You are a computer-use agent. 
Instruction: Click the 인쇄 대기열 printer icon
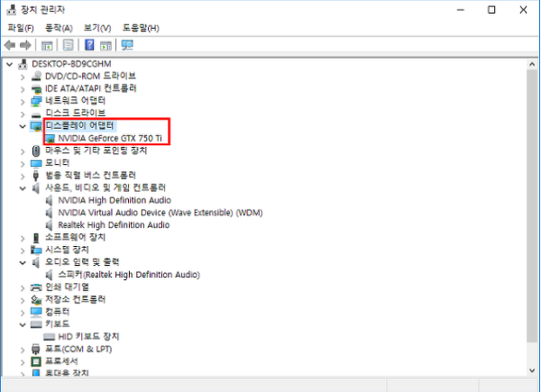point(36,287)
